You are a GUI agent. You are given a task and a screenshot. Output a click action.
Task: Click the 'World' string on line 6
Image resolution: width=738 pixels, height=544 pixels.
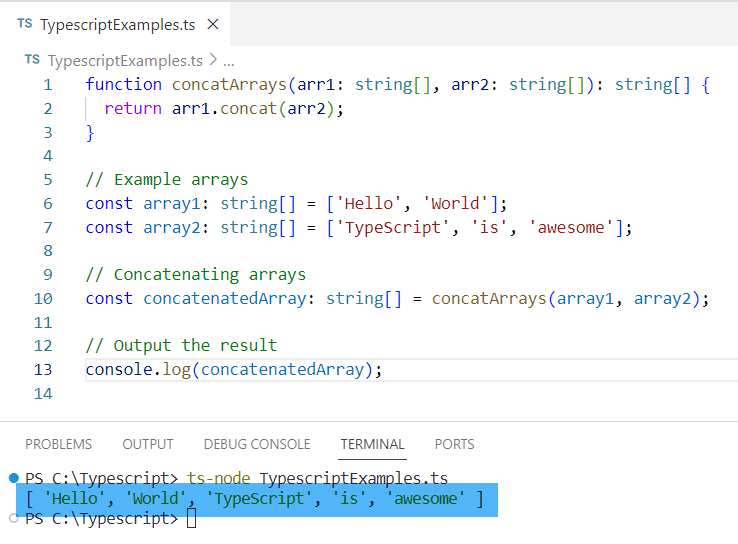click(455, 203)
